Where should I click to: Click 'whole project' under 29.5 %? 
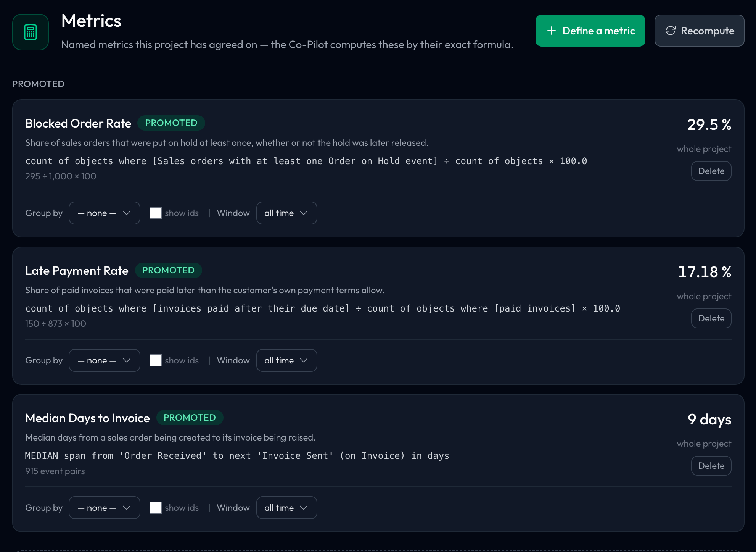(x=704, y=149)
